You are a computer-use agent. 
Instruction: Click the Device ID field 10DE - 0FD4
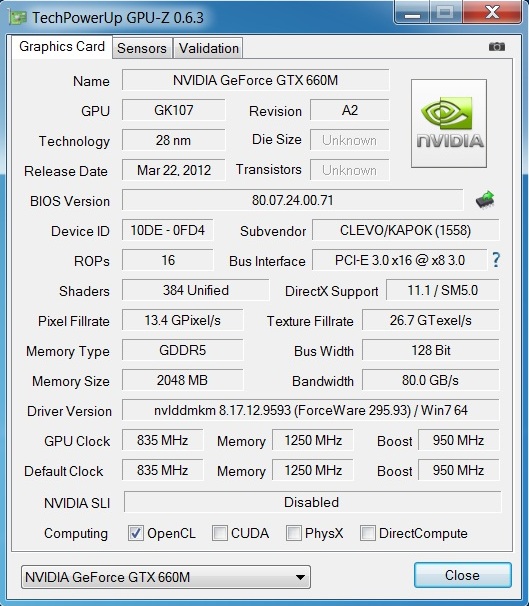[167, 230]
